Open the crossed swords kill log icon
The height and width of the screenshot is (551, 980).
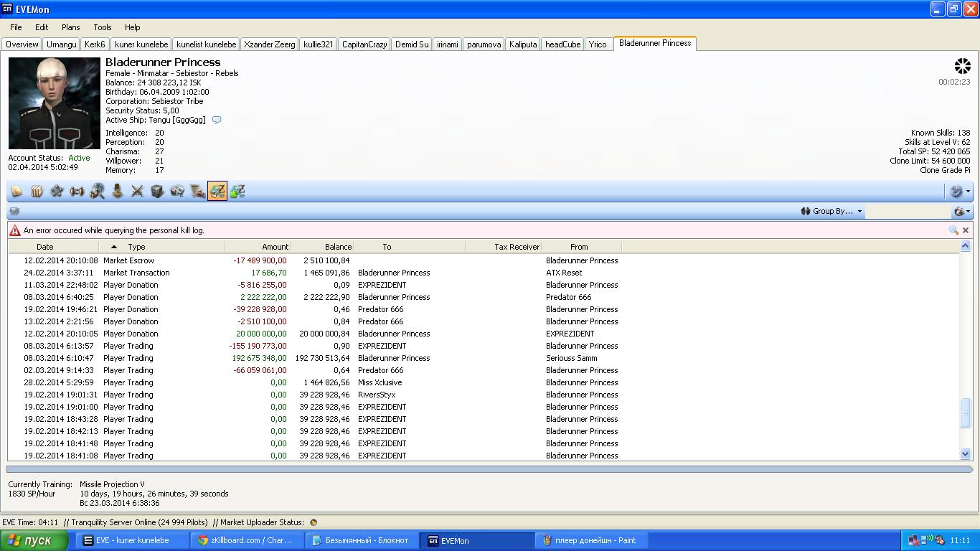pyautogui.click(x=137, y=192)
